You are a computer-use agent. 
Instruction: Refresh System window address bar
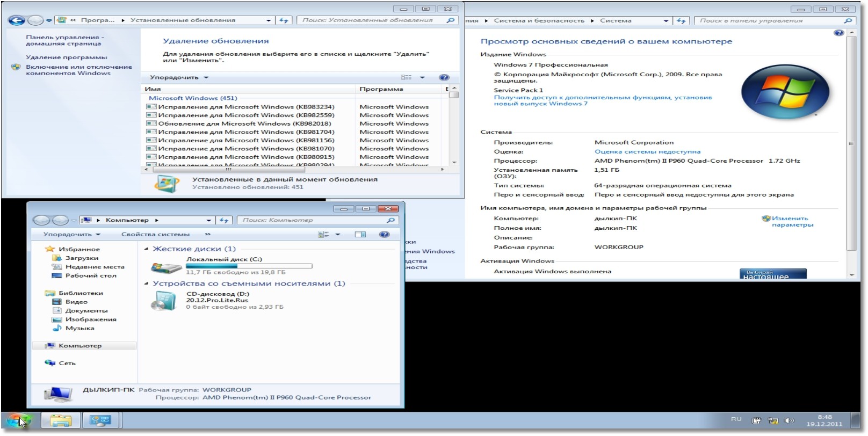681,20
